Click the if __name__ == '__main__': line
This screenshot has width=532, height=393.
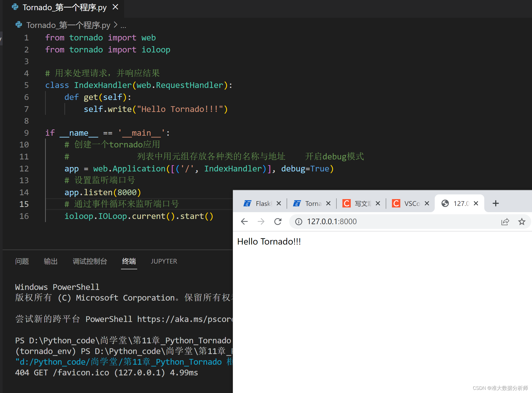tap(108, 133)
